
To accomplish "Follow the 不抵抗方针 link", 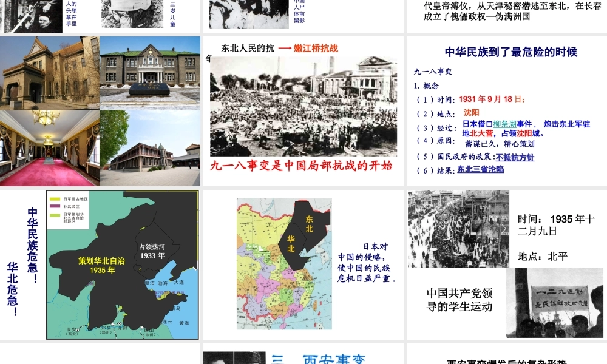I will 515,158.
